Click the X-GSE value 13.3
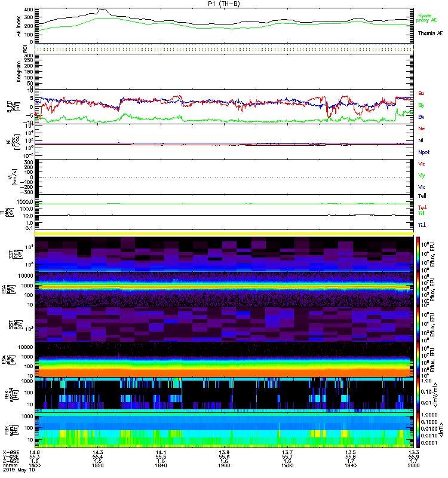Image resolution: width=448 pixels, height=478 pixels. tap(413, 453)
